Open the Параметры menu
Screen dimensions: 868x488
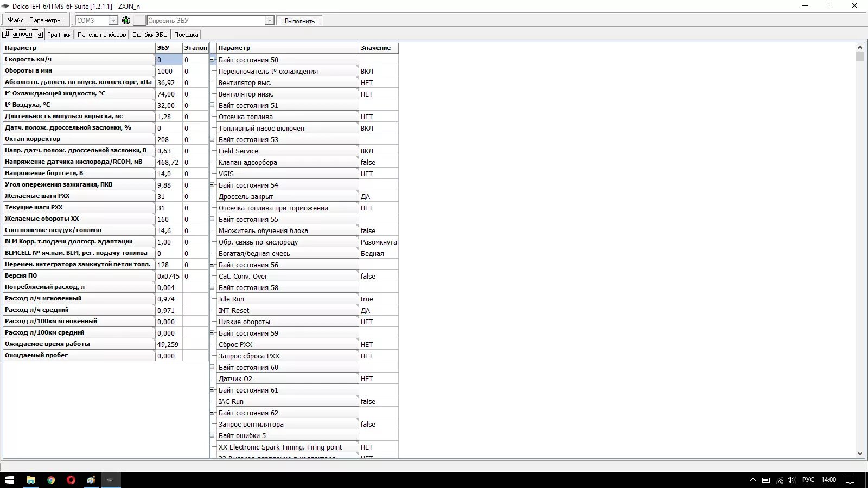(46, 20)
